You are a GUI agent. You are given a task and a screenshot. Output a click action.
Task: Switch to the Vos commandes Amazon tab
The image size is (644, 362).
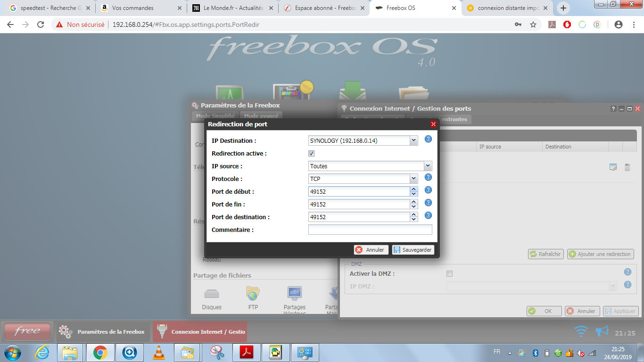(140, 8)
